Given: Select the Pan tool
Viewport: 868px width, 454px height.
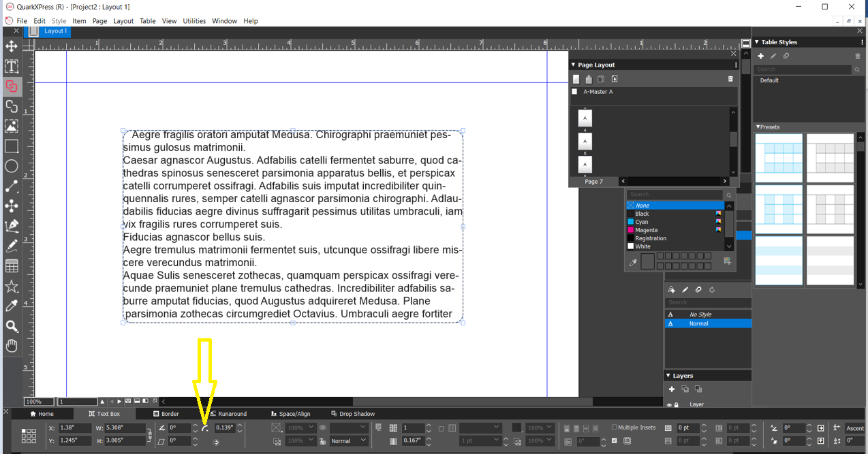Looking at the screenshot, I should pos(11,346).
